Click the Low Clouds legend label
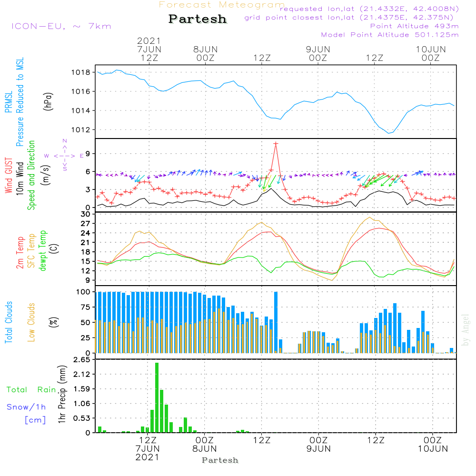This screenshot has height=476, width=476. pyautogui.click(x=31, y=322)
